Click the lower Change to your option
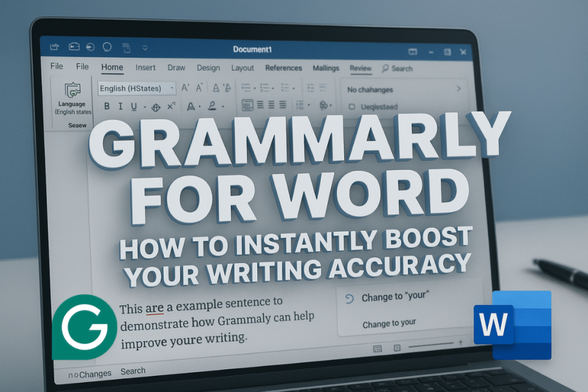The height and width of the screenshot is (392, 588). (389, 324)
